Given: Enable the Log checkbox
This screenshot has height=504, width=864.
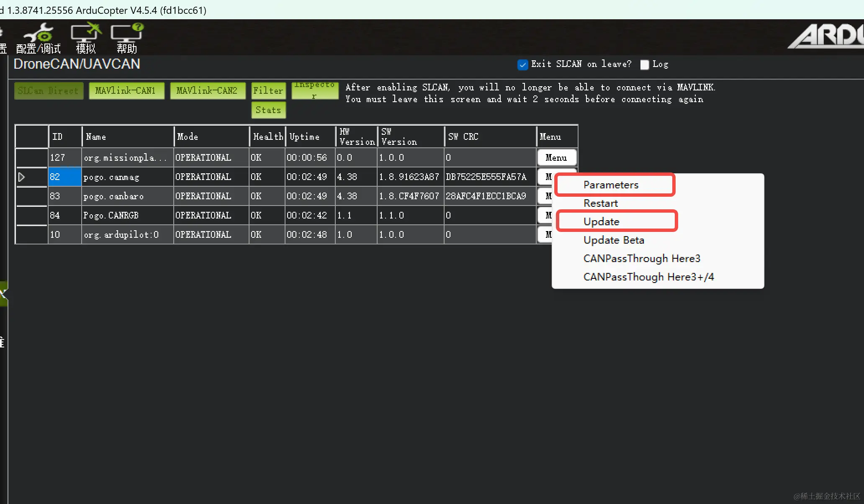Looking at the screenshot, I should point(645,64).
